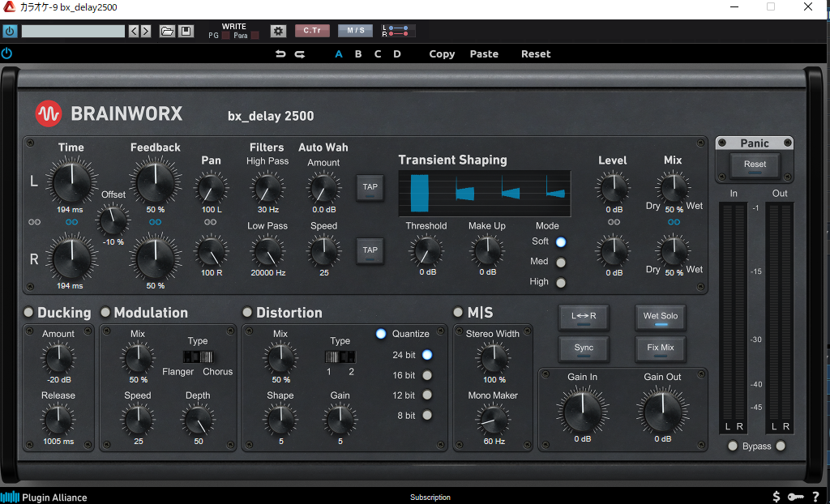Go to previous preset arrow
Image resolution: width=830 pixels, height=504 pixels.
(134, 32)
